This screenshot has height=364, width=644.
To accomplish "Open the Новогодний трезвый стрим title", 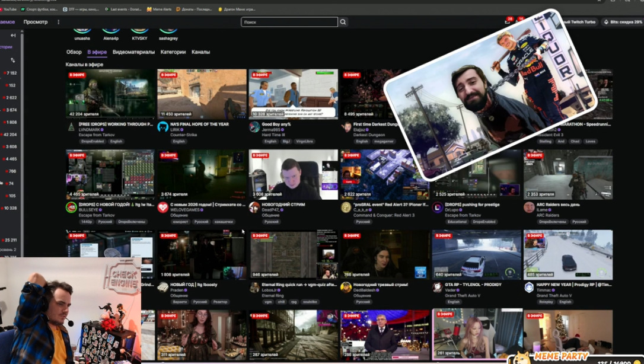I will coord(381,285).
